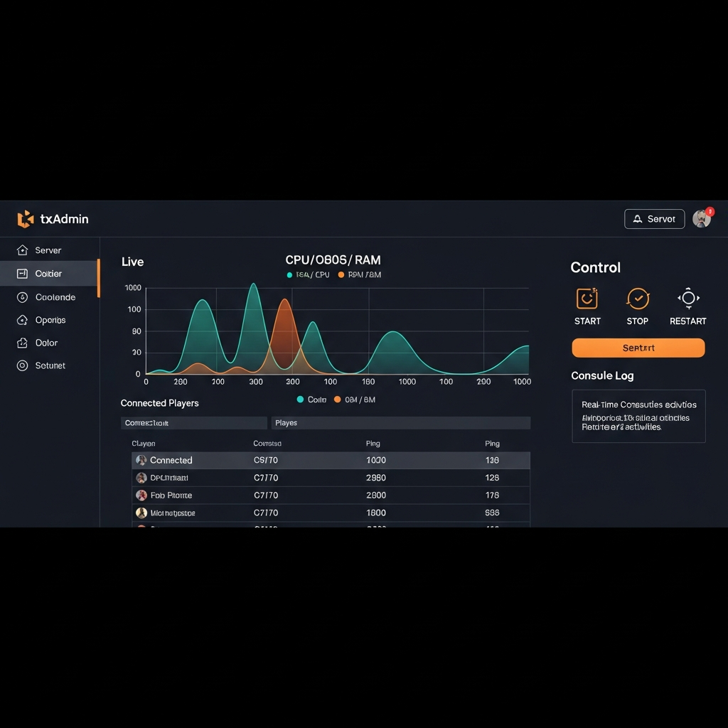Select Server in the sidebar menu

pos(48,250)
